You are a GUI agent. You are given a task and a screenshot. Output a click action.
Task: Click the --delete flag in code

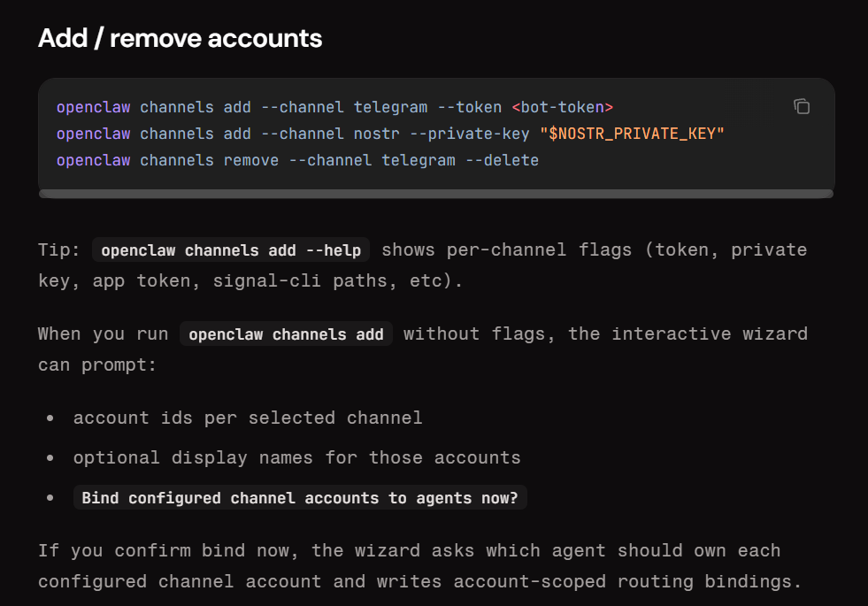(x=502, y=160)
